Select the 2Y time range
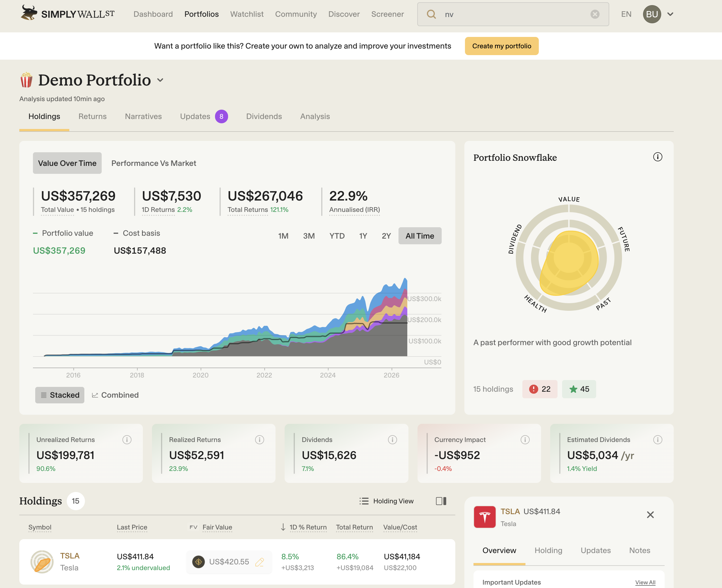722x588 pixels. 386,236
